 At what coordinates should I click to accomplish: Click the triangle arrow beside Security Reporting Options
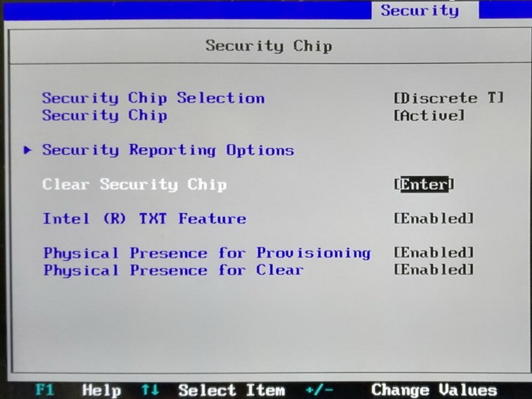(27, 150)
